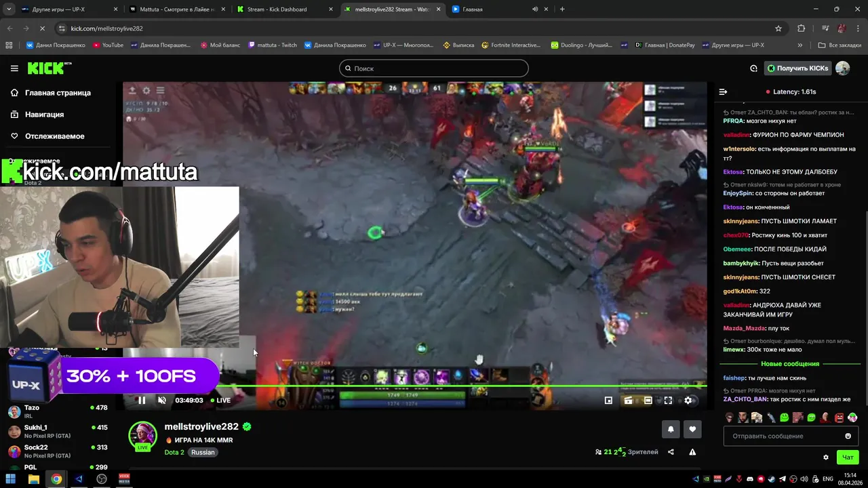Open YouTube bookmark
Viewport: 868px width, 488px height.
point(108,45)
